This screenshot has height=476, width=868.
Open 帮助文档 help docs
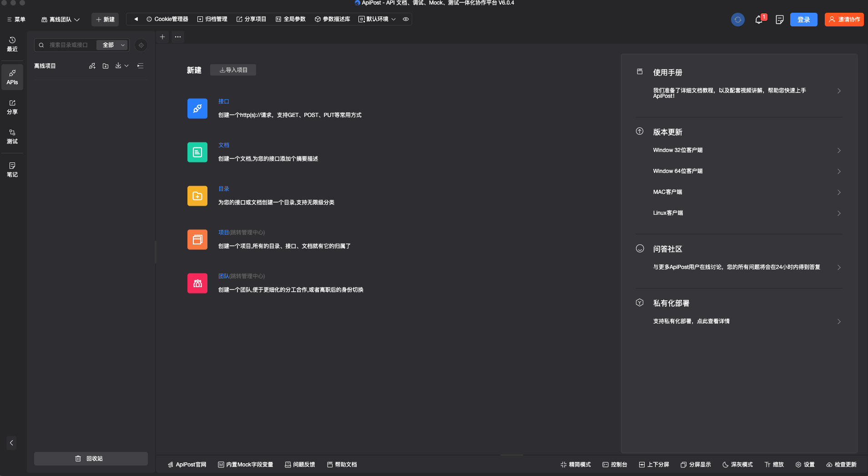(x=342, y=465)
